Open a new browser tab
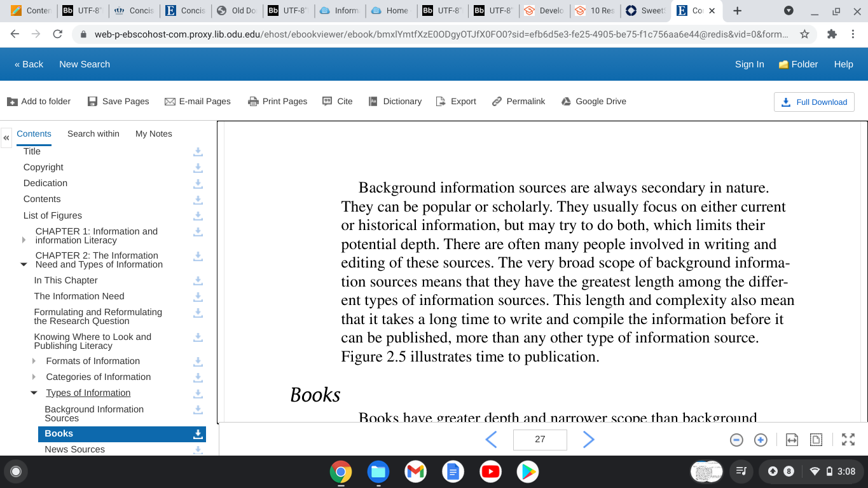Screen dimensions: 868x488 tap(737, 11)
